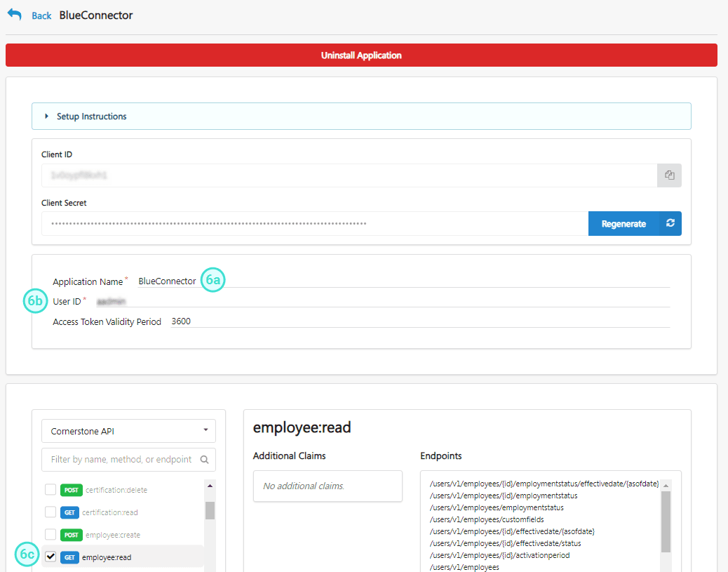Uncheck the employee:read checkbox
Image resolution: width=728 pixels, height=572 pixels.
pos(50,557)
